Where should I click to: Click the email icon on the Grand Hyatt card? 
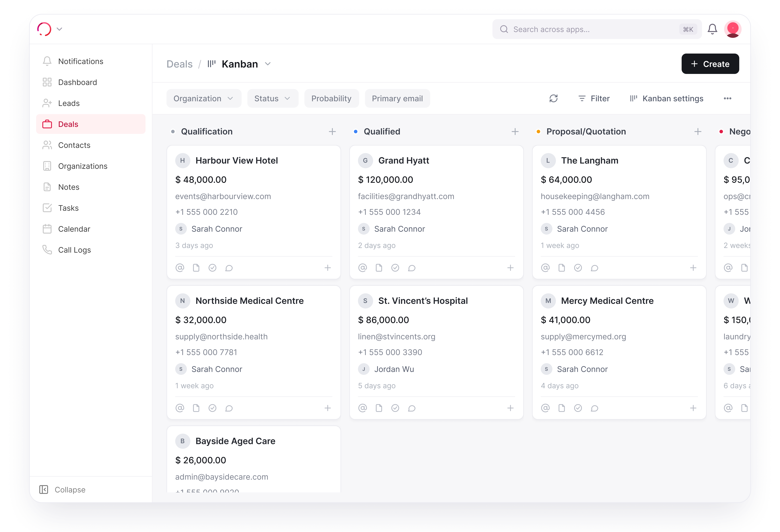pyautogui.click(x=362, y=268)
